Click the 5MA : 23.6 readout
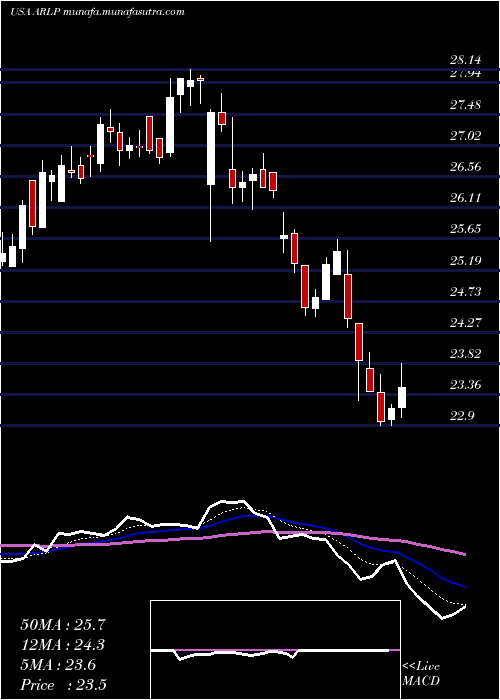 pyautogui.click(x=58, y=665)
